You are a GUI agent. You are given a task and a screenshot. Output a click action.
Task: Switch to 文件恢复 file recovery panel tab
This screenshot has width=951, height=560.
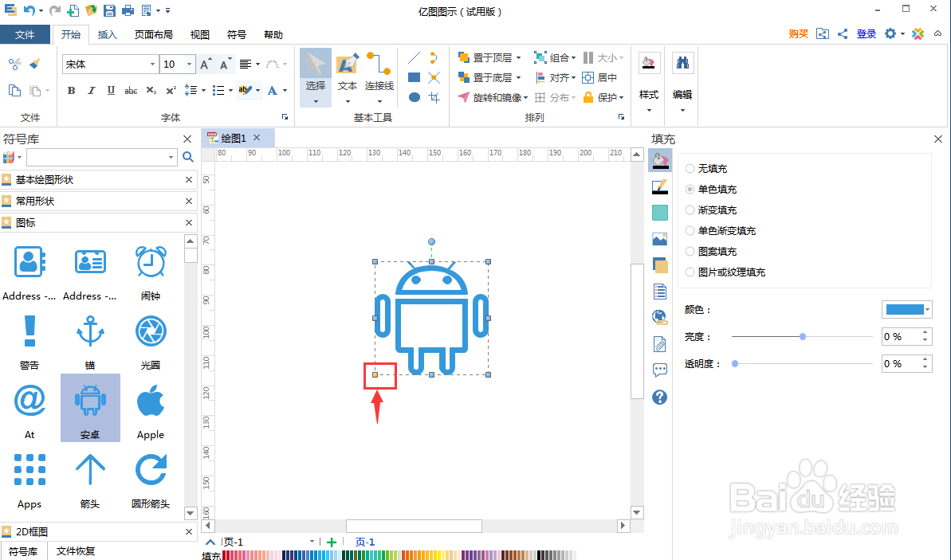(76, 551)
